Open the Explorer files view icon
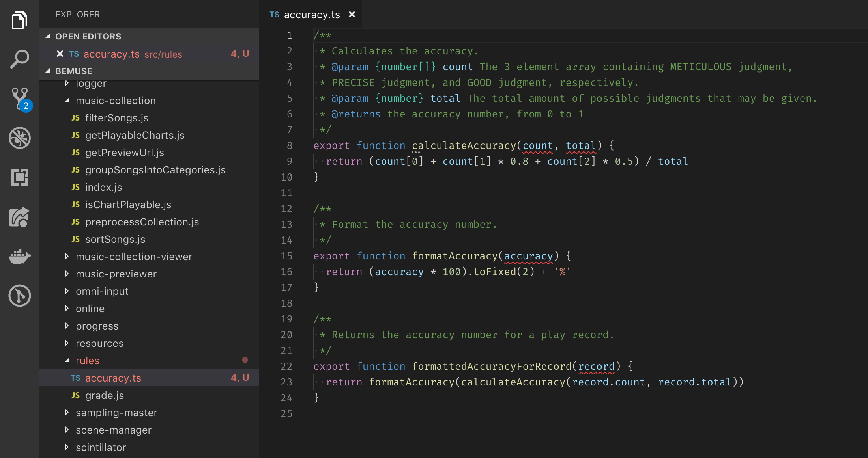Viewport: 868px width, 458px height. click(x=19, y=20)
